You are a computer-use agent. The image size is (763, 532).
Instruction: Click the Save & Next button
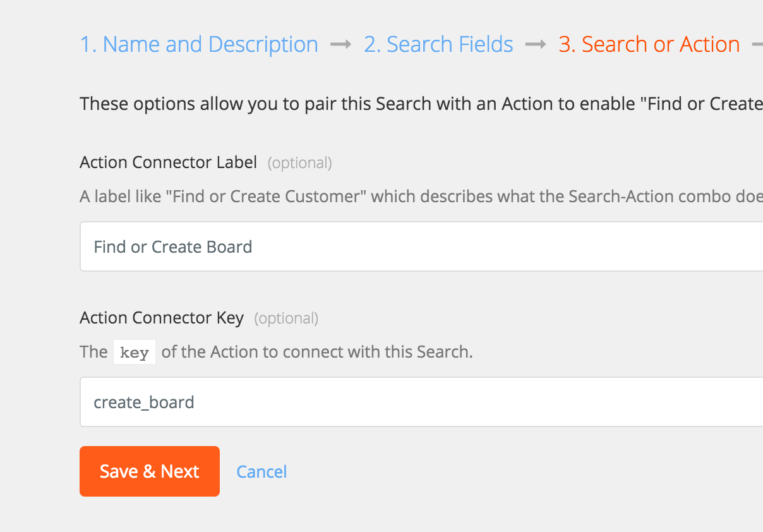click(150, 471)
